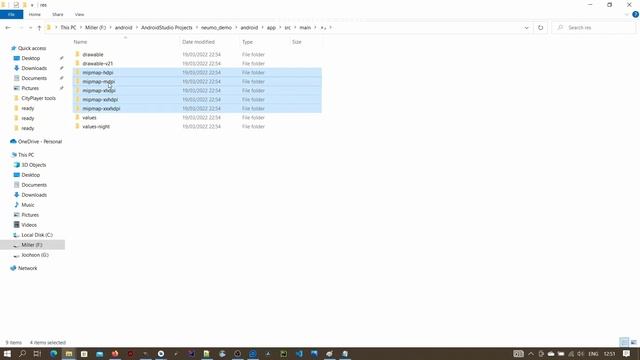Open Network in navigation pane
640x360 pixels.
point(27,268)
